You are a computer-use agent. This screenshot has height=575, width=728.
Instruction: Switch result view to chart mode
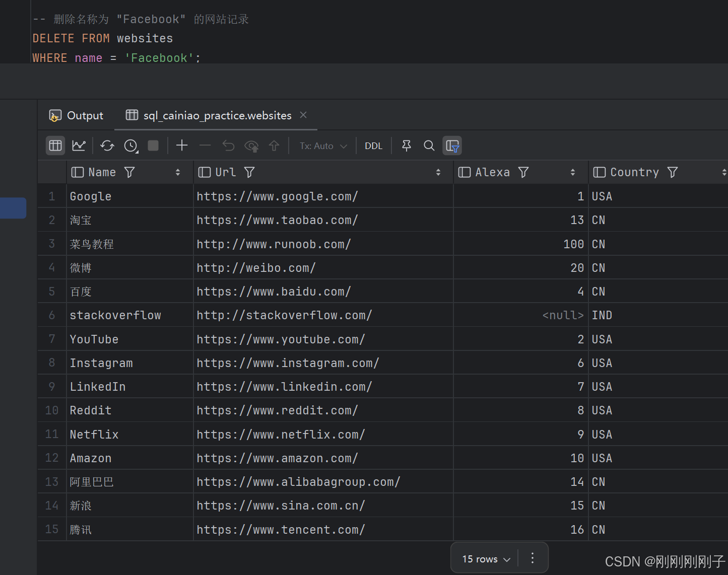[x=79, y=146]
